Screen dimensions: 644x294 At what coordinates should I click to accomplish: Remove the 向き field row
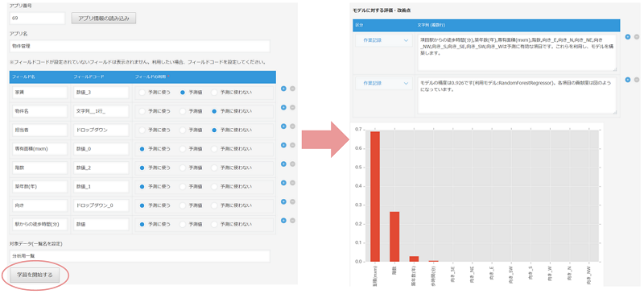coord(292,202)
